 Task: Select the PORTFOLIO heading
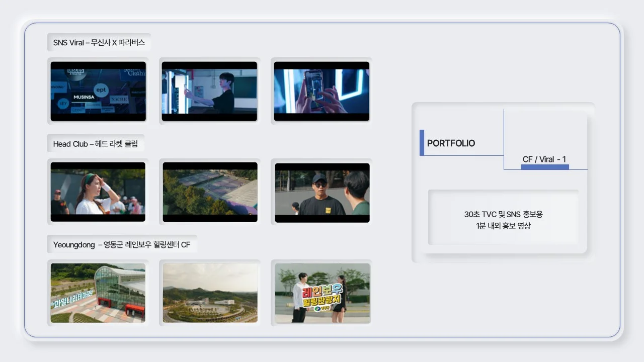click(x=451, y=143)
